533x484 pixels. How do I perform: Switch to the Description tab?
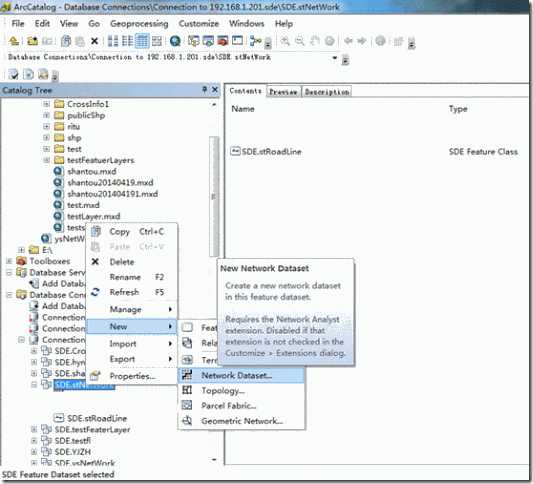(327, 92)
